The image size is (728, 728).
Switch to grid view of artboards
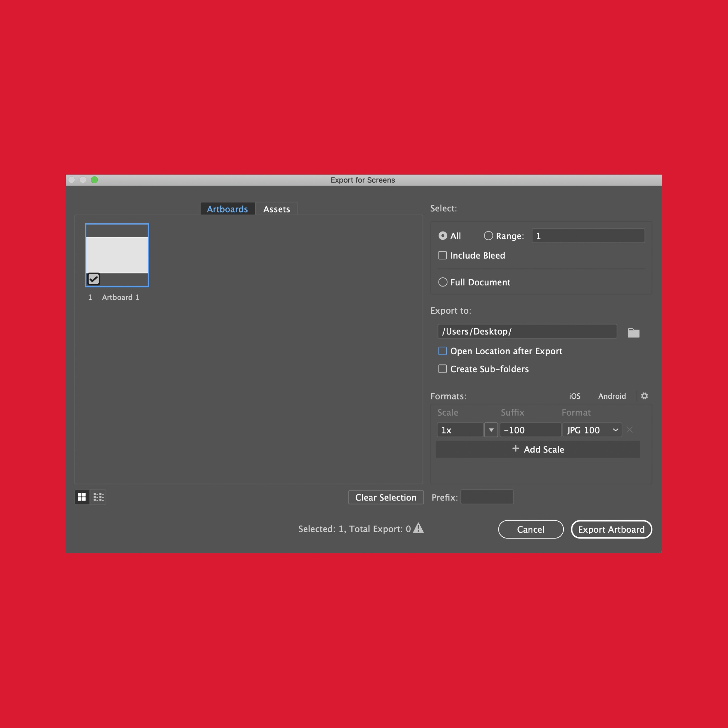click(82, 497)
